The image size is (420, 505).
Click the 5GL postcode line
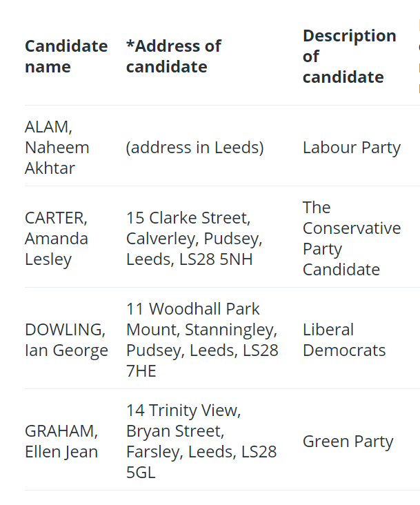click(x=141, y=473)
